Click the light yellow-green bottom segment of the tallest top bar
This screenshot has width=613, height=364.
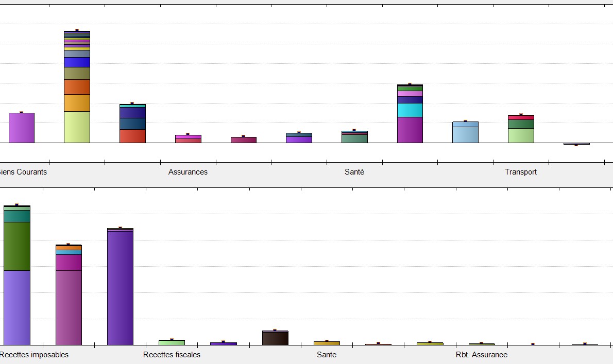[x=77, y=127]
